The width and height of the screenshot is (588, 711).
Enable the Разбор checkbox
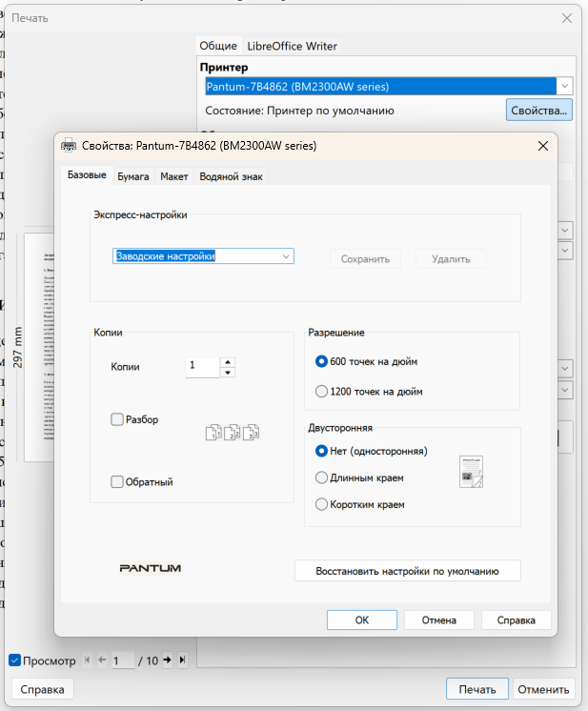point(117,419)
